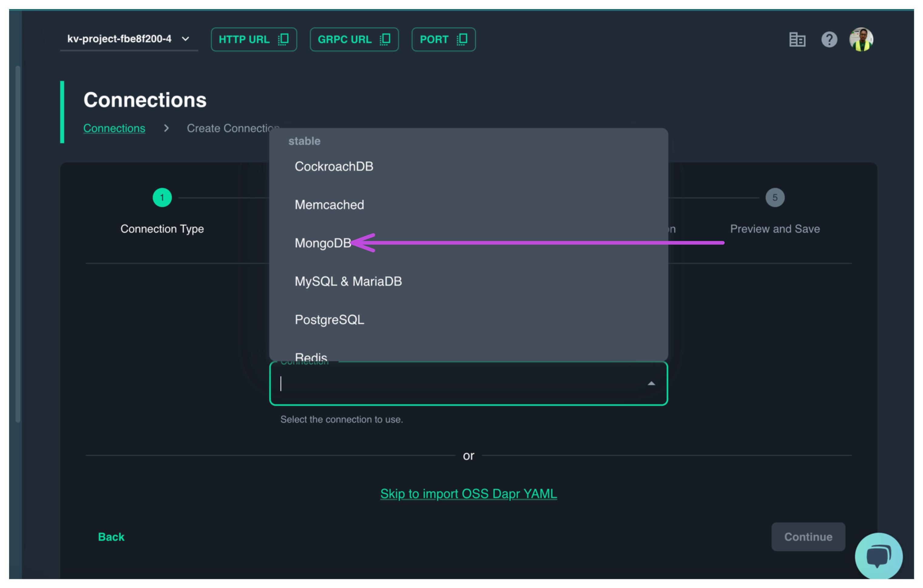Select MySQL & MariaDB option
The height and width of the screenshot is (588, 923).
[x=348, y=281]
